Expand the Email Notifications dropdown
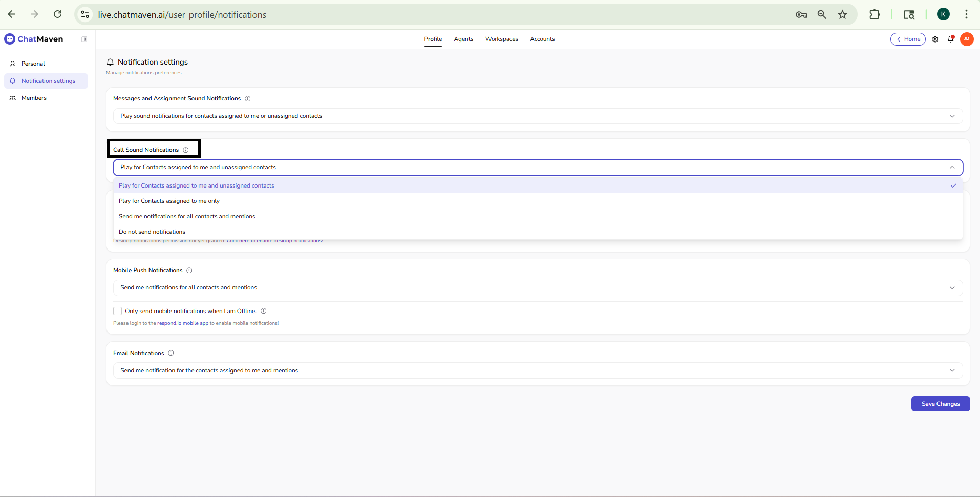The height and width of the screenshot is (497, 980). (x=537, y=371)
